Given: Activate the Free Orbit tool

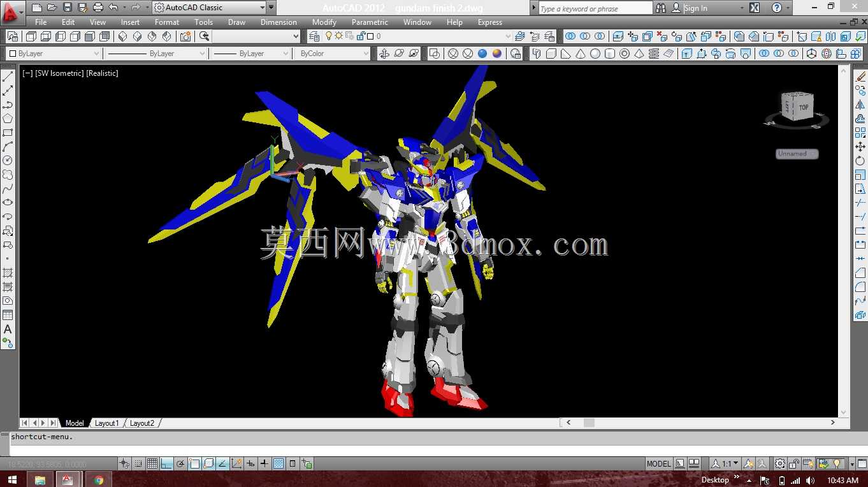Looking at the screenshot, I should (x=399, y=54).
